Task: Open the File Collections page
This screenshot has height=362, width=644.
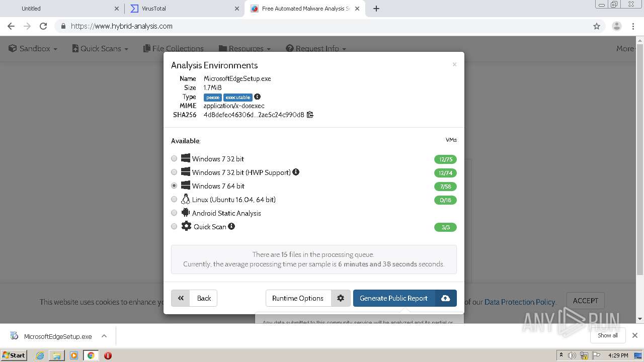Action: [x=174, y=49]
